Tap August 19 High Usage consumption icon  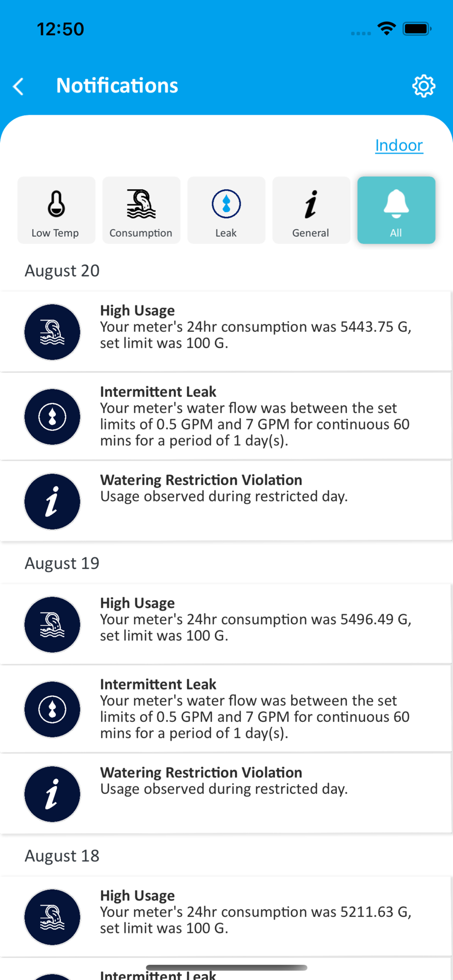(52, 625)
